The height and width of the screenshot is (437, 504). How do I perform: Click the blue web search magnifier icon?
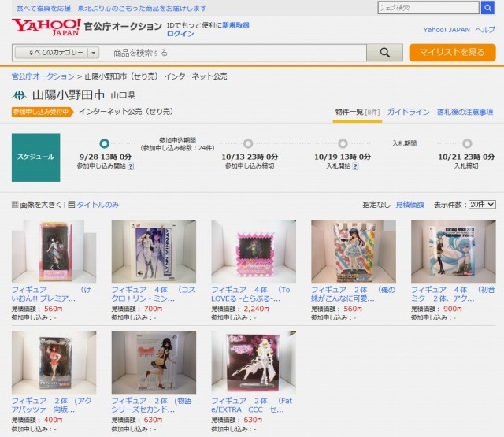coord(489,8)
